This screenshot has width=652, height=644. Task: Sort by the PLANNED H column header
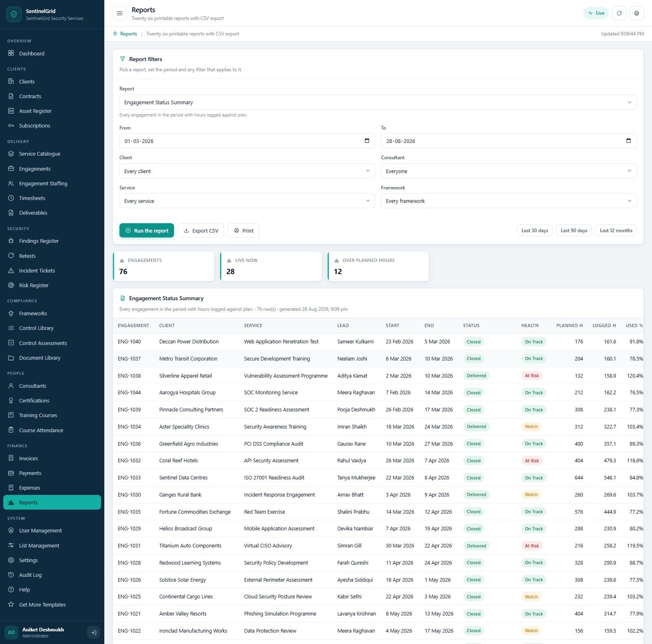569,325
